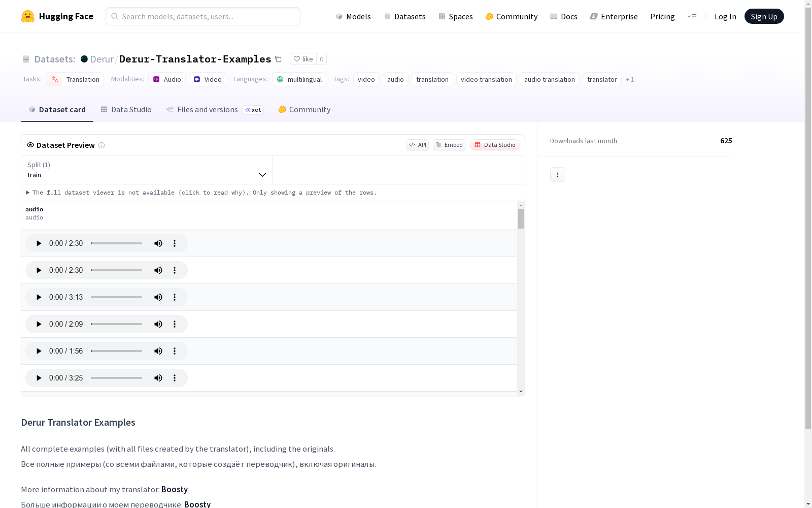Open more options for 3:13 audio
This screenshot has height=508, width=812.
175,297
